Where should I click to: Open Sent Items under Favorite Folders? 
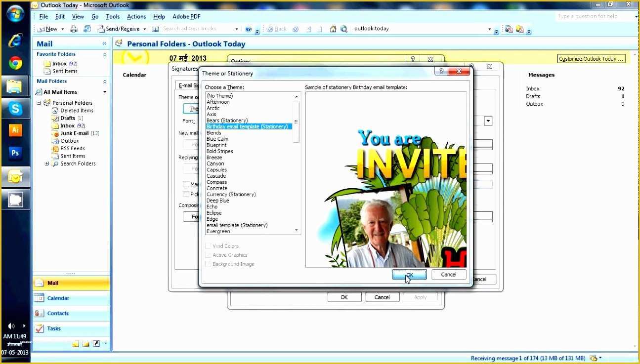click(65, 71)
